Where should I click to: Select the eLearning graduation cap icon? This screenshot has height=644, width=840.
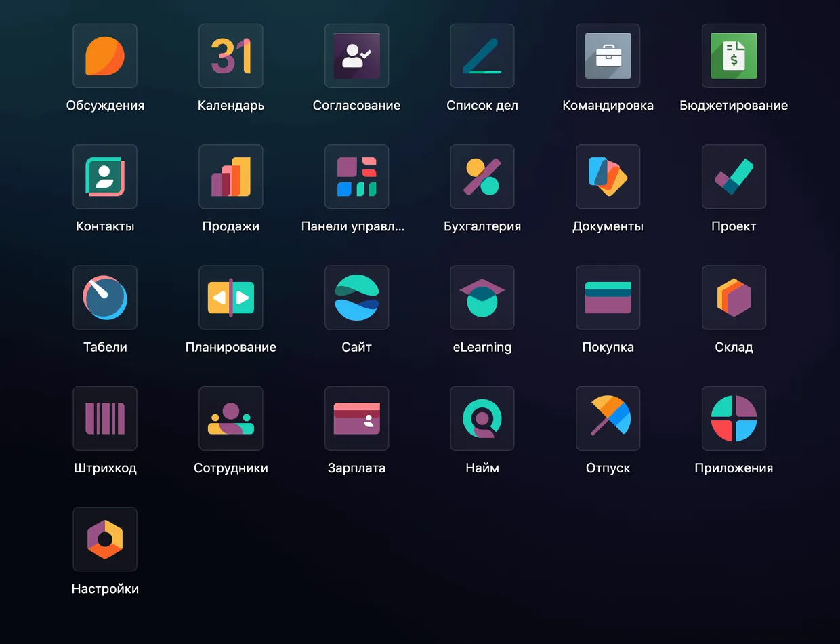[482, 298]
